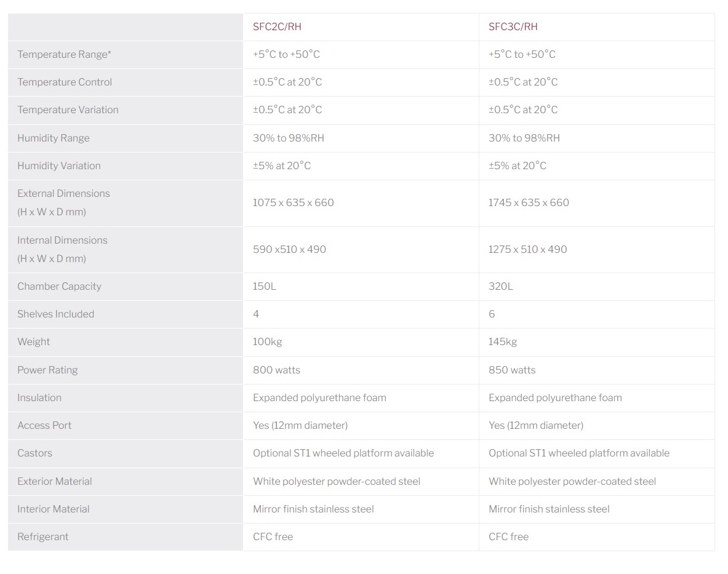728x574 pixels.
Task: Click the 590 x510 x 490 value
Action: (289, 249)
